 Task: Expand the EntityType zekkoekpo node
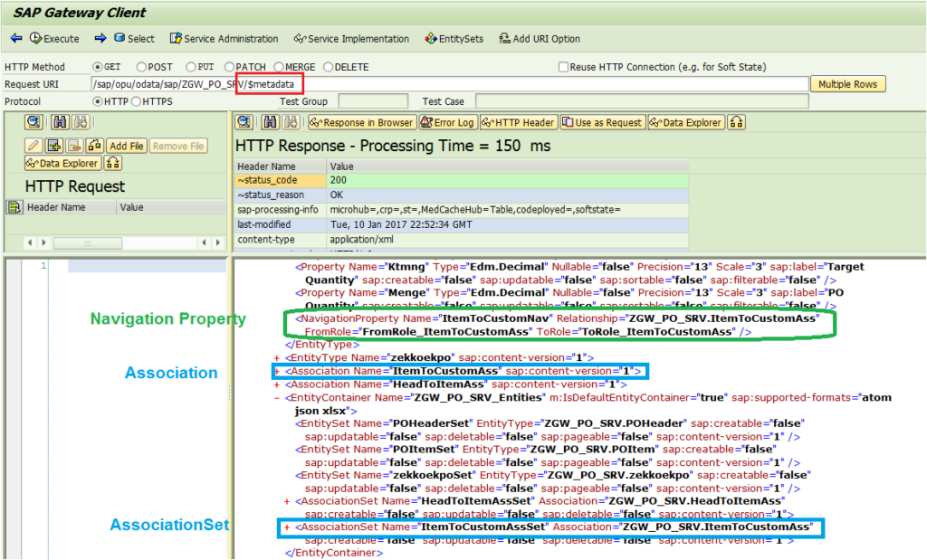277,358
